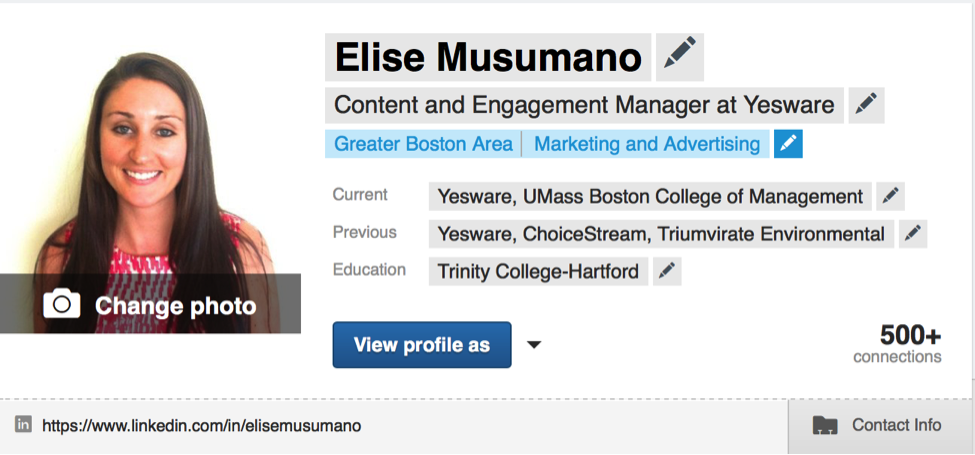Edit Education with its pencil icon
975x455 pixels.
[667, 272]
